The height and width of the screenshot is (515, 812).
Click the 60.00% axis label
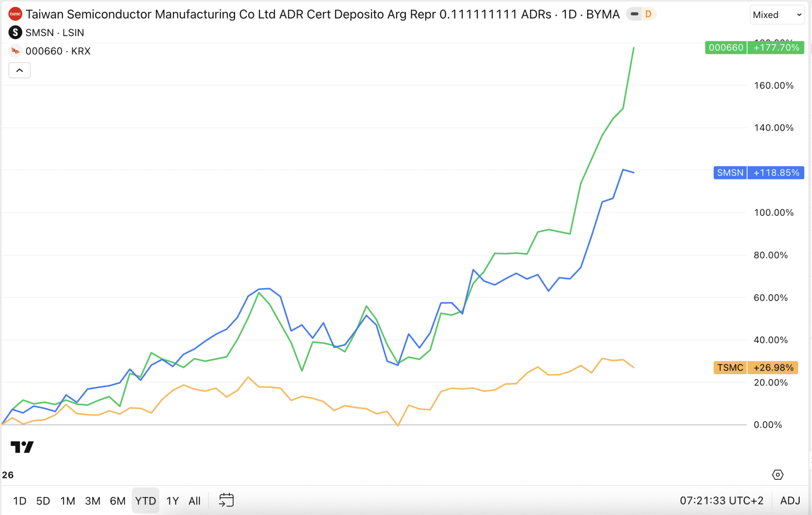tap(771, 298)
